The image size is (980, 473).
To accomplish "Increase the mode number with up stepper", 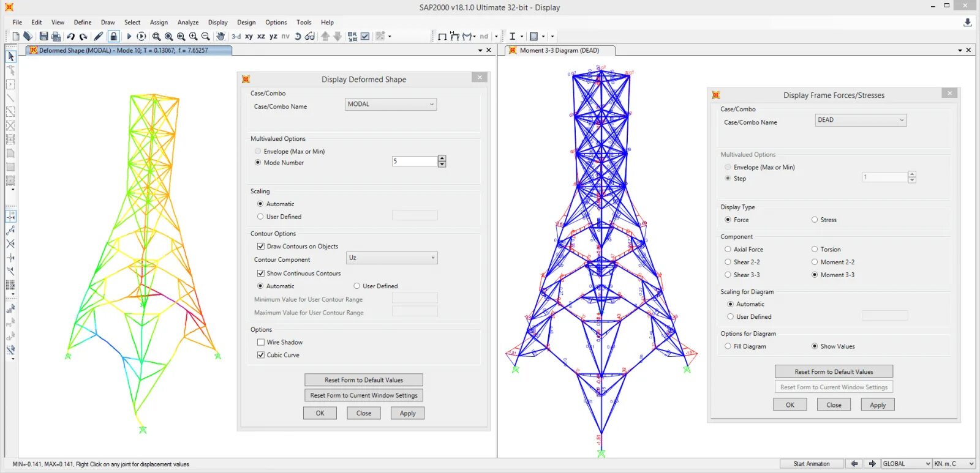I will tap(442, 158).
